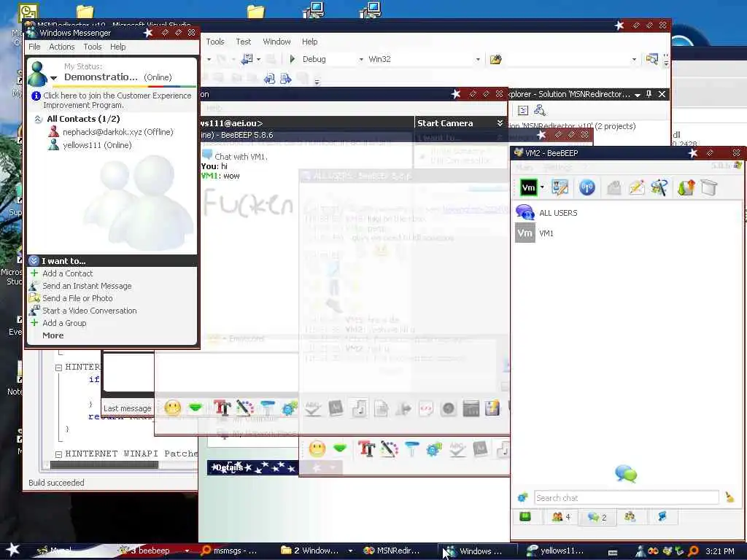Click the increase indent icon in Visual Studio toolbar

(285, 79)
